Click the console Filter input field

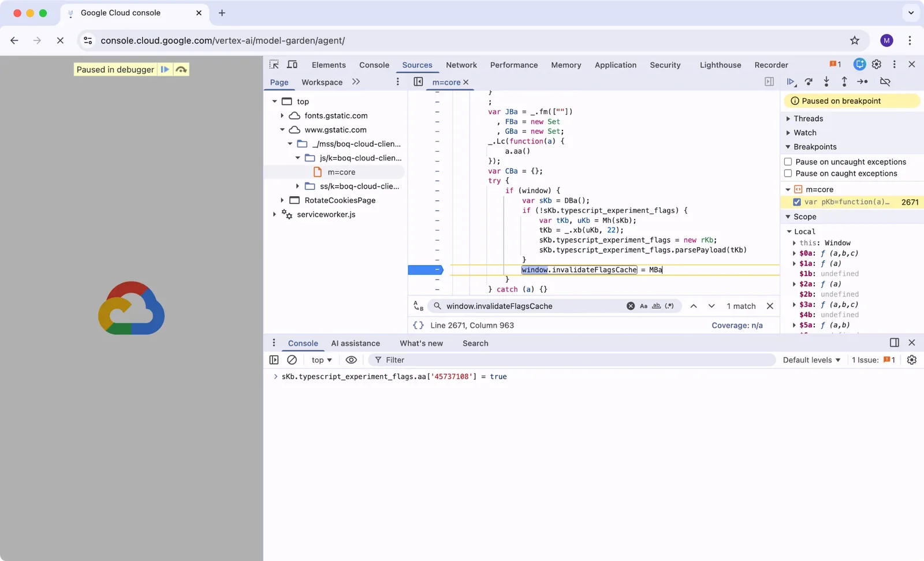[x=572, y=360]
